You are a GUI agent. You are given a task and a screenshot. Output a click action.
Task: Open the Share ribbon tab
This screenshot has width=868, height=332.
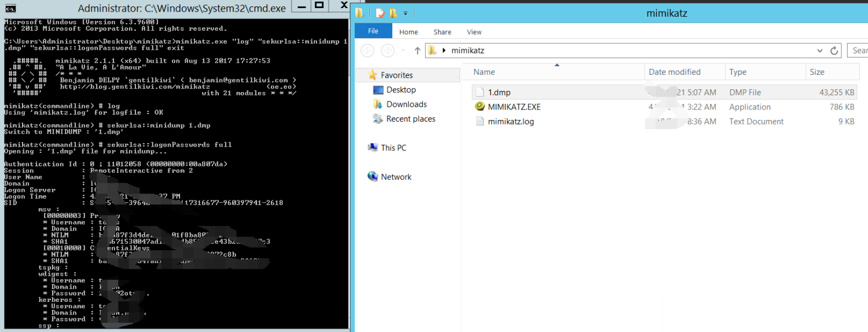[x=443, y=32]
